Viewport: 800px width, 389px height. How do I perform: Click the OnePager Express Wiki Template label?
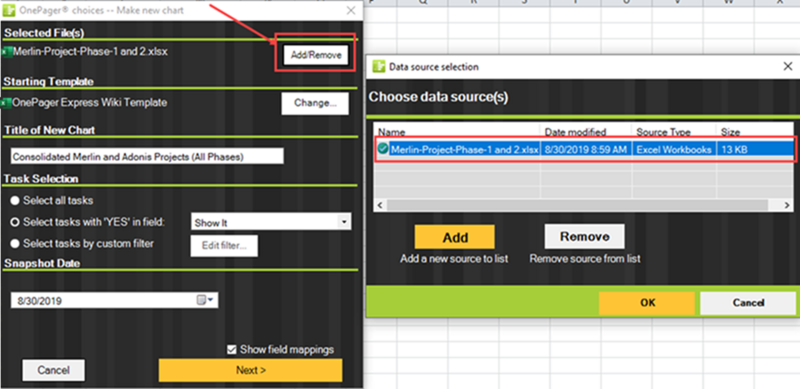90,102
